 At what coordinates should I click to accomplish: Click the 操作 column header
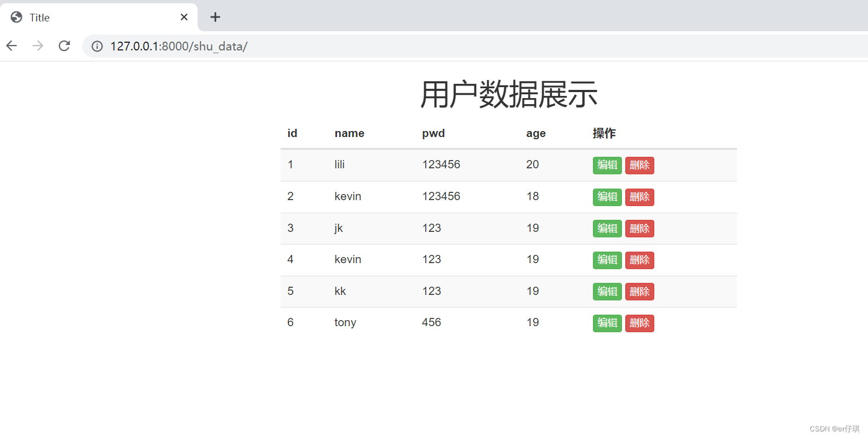(x=604, y=133)
